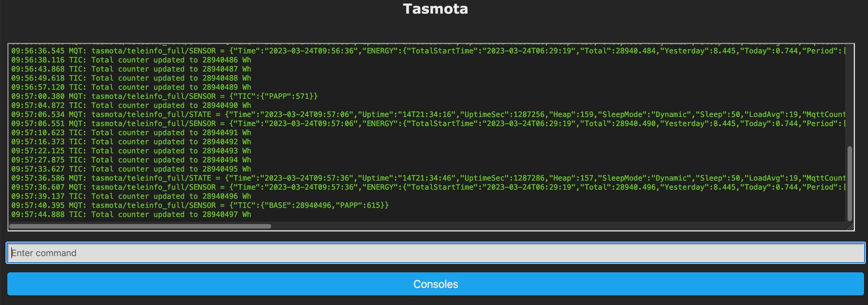
Task: Click the console's vertical scrollbar thumb
Action: (x=849, y=184)
